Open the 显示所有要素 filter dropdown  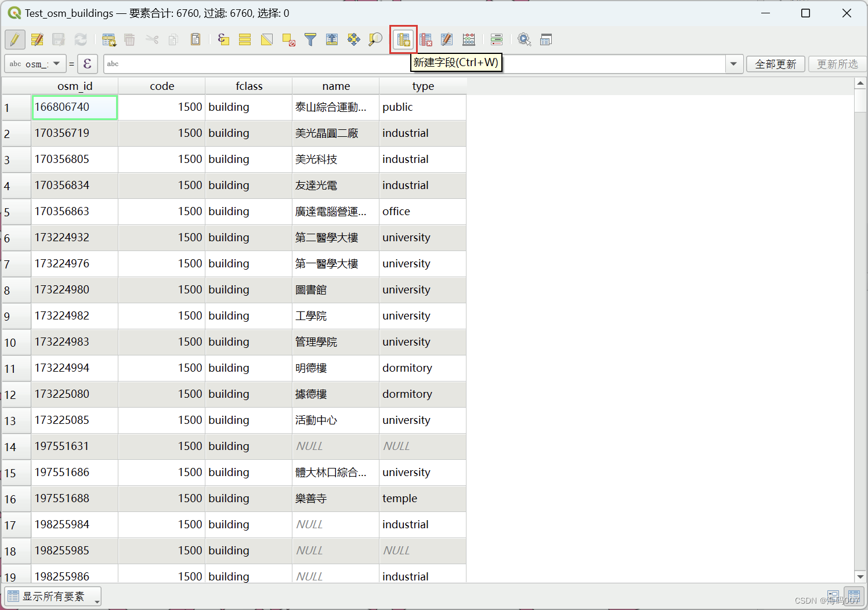point(53,596)
